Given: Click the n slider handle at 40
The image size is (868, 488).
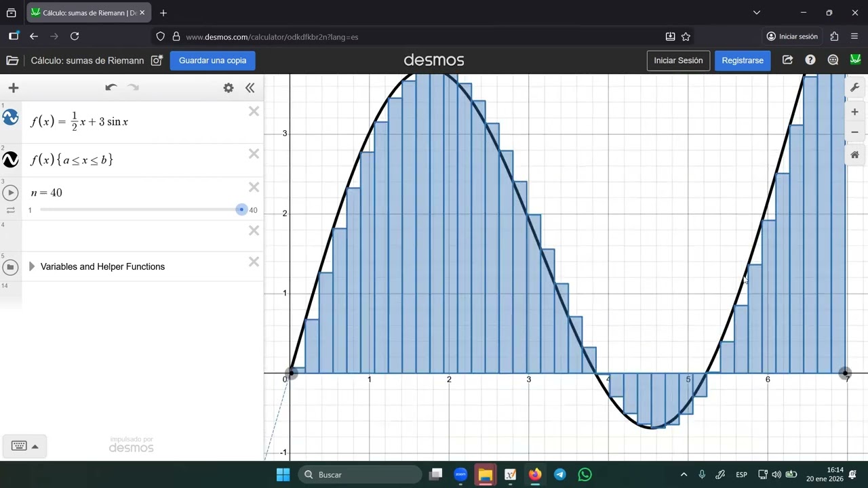Looking at the screenshot, I should point(241,209).
